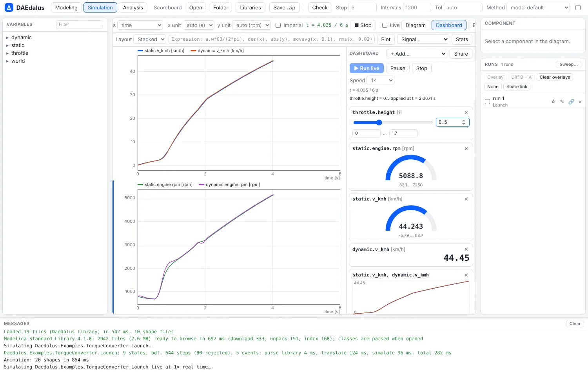Click the Share link button
This screenshot has width=588, height=372.
tap(517, 87)
